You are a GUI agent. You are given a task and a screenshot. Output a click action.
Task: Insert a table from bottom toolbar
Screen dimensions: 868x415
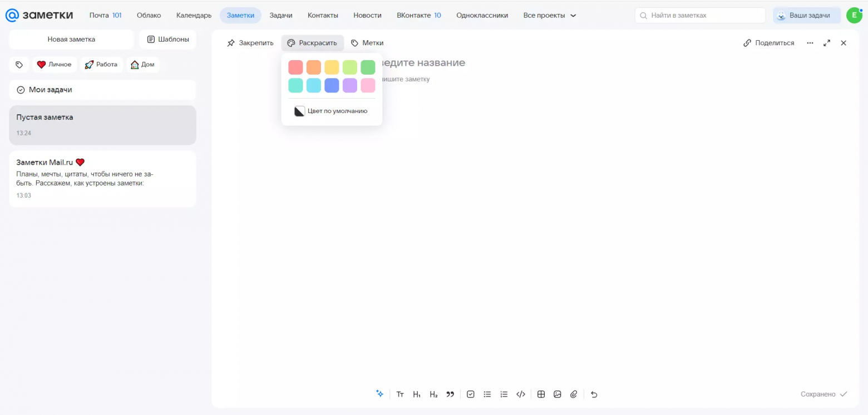click(x=541, y=394)
